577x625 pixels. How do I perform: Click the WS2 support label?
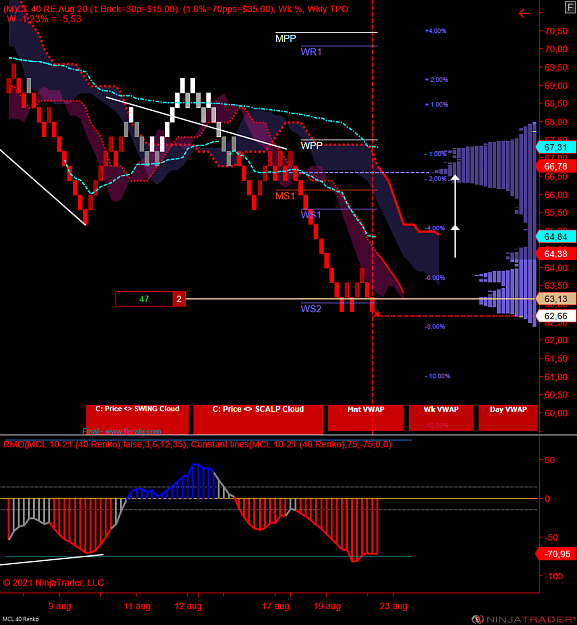coord(311,309)
